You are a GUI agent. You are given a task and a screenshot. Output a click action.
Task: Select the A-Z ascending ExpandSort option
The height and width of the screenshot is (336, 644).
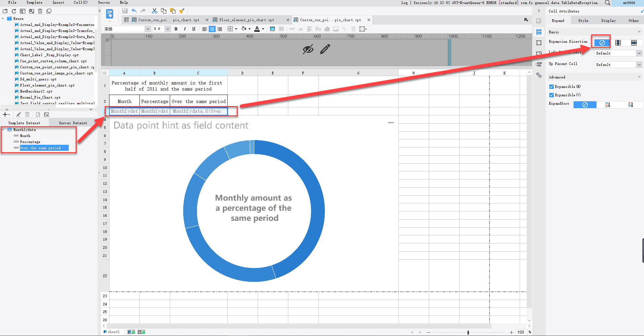click(608, 105)
